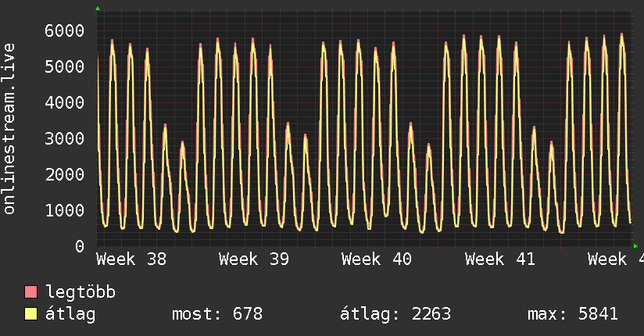
Task: Click the 4000 y-axis label
Action: (x=65, y=102)
